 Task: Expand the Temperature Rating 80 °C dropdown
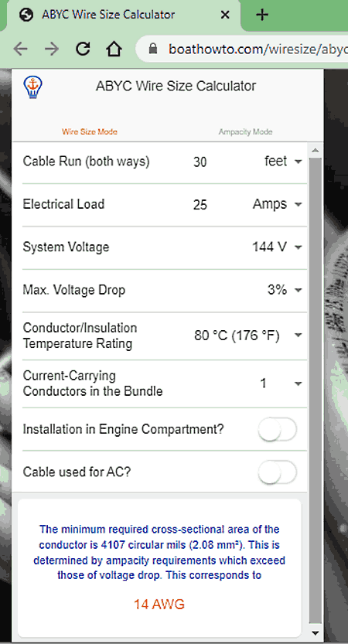click(x=248, y=336)
